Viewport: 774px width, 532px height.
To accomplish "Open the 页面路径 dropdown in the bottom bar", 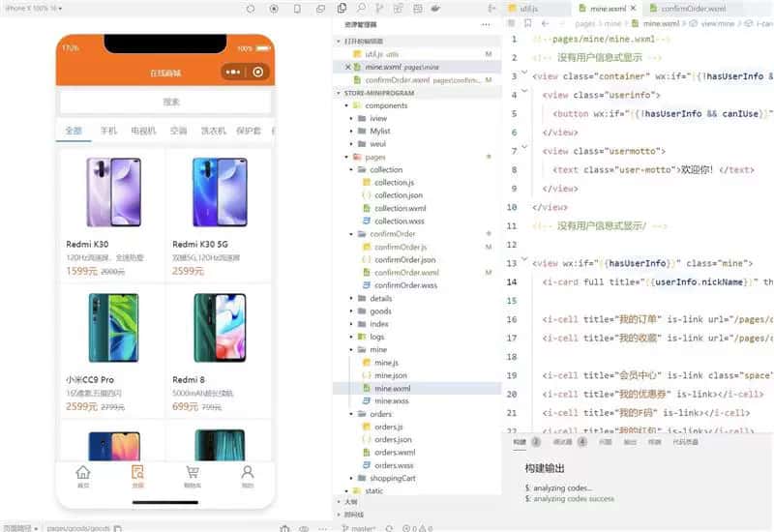I will [x=20, y=528].
